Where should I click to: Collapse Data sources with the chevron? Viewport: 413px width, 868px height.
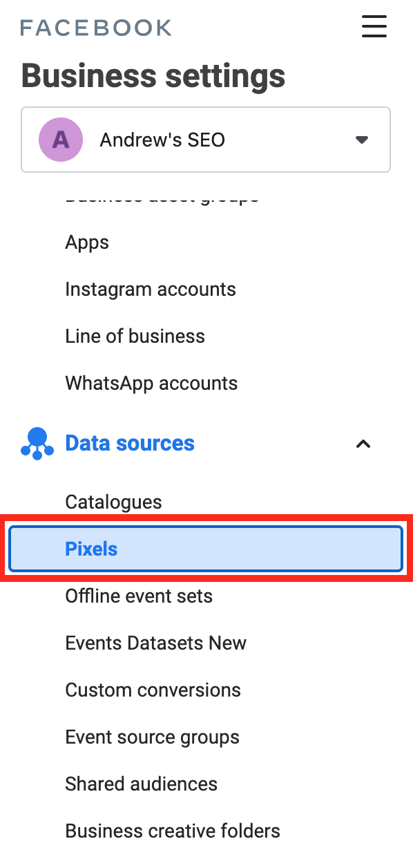363,444
